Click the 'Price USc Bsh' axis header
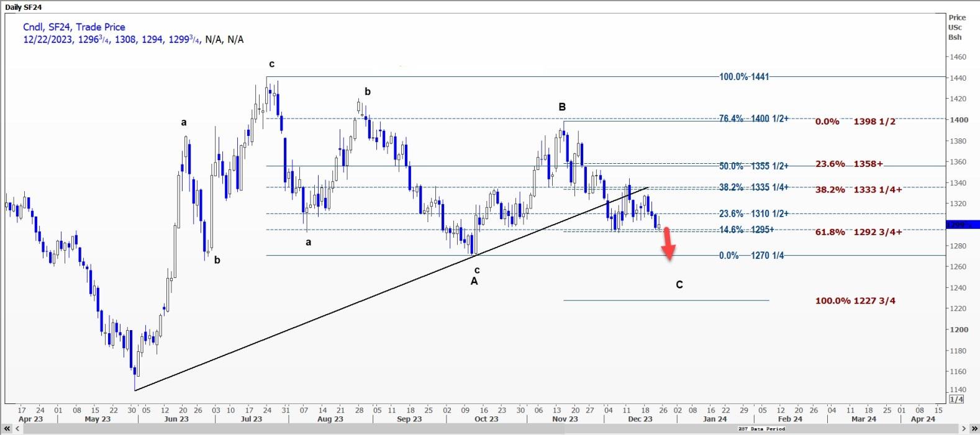 956,27
